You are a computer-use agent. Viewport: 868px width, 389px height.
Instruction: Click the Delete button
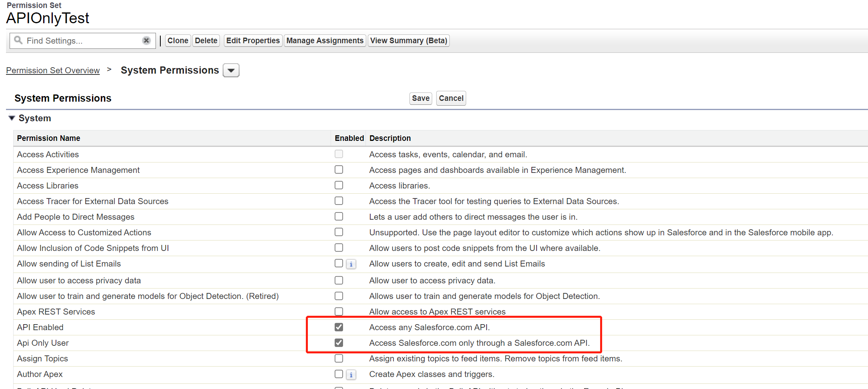[x=206, y=40]
